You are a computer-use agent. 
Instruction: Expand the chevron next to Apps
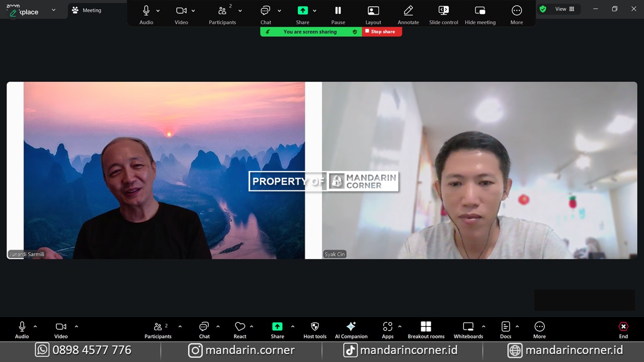[x=400, y=327]
